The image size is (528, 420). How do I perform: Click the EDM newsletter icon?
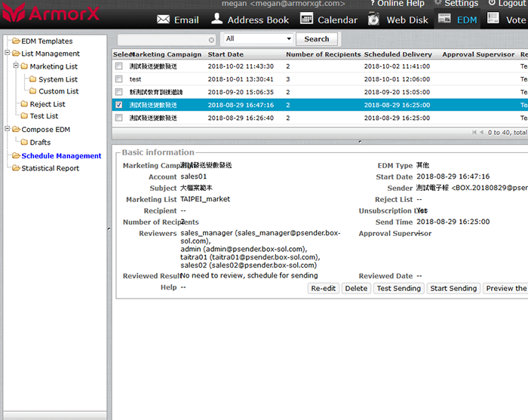point(445,19)
